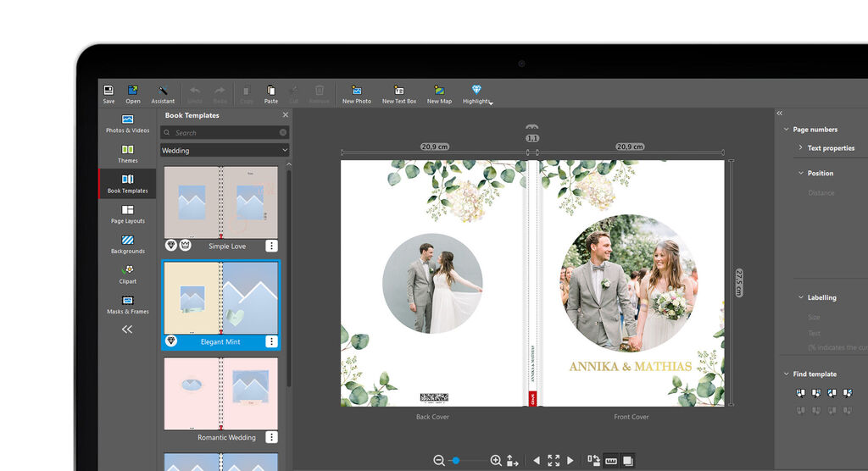Click Simple Love crown badge icon
The image size is (868, 471).
click(x=186, y=245)
